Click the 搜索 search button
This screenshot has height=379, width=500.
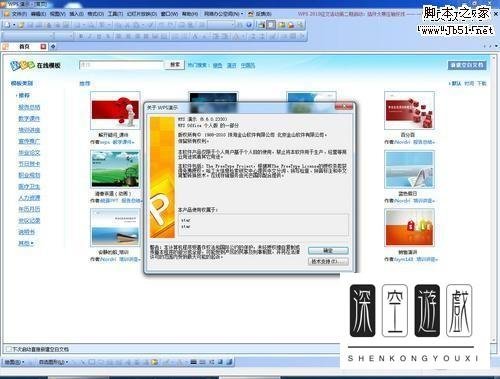(x=175, y=65)
